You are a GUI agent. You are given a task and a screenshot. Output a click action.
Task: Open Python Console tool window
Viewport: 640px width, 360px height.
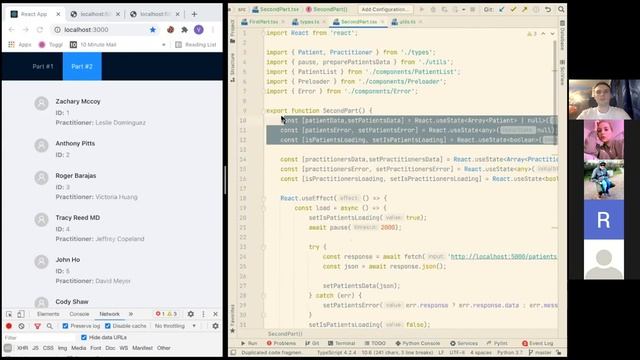click(x=418, y=343)
